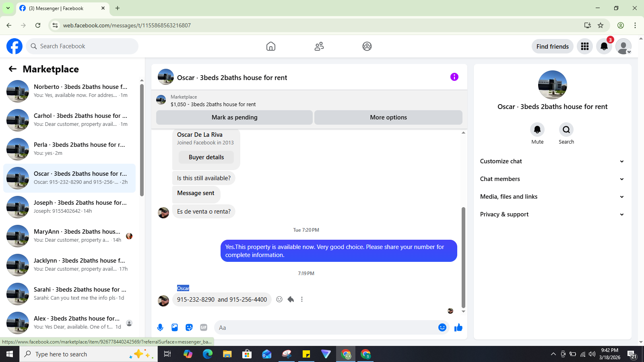Search within the Oscar conversation
644x362 pixels.
(x=566, y=130)
